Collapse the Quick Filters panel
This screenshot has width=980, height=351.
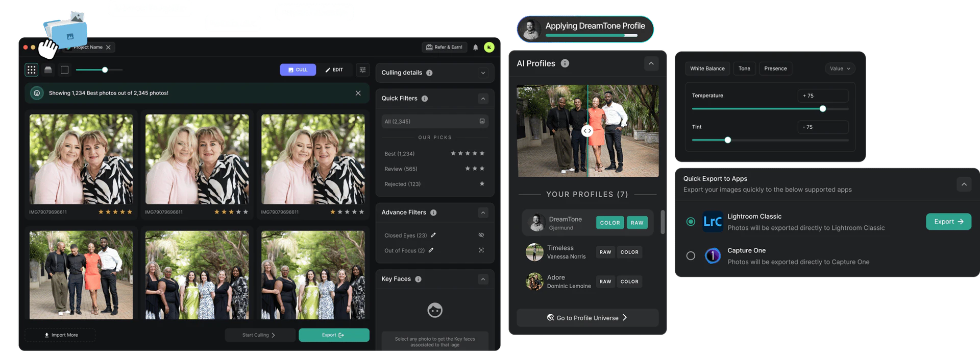[483, 98]
